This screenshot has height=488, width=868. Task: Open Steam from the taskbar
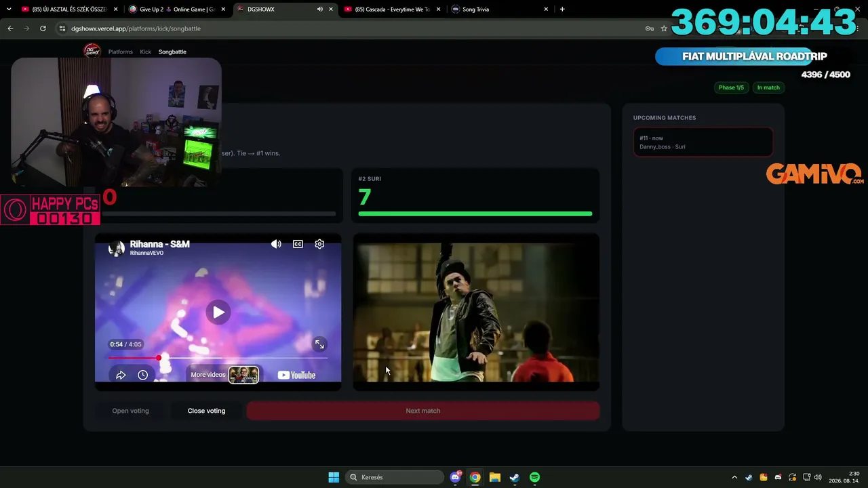click(x=515, y=477)
